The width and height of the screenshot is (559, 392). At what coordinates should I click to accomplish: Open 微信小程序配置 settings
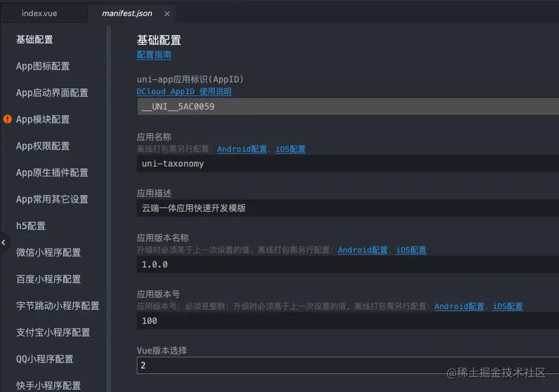click(x=48, y=253)
